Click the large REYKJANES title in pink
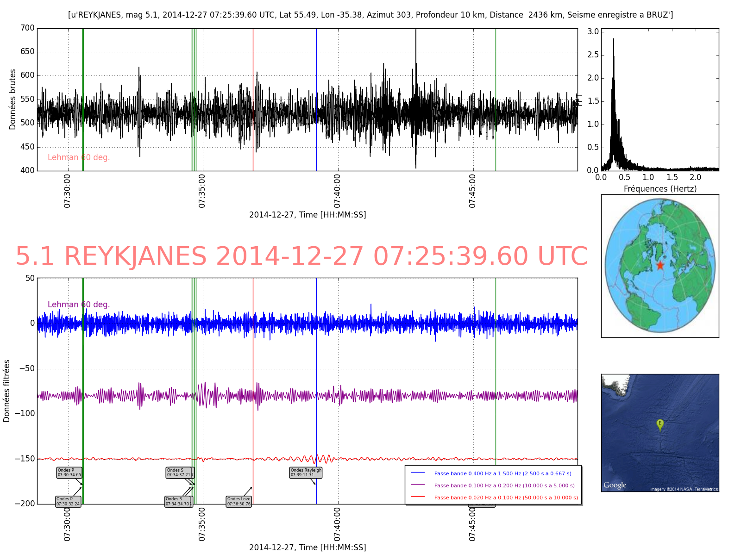The image size is (741, 560). [301, 256]
